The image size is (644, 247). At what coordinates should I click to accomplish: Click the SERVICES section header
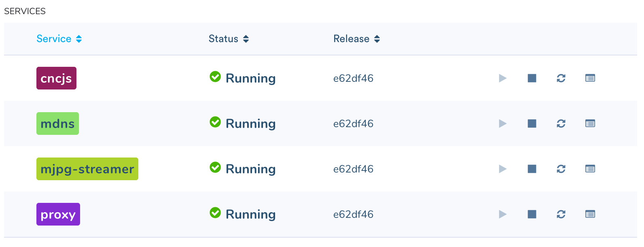[24, 11]
